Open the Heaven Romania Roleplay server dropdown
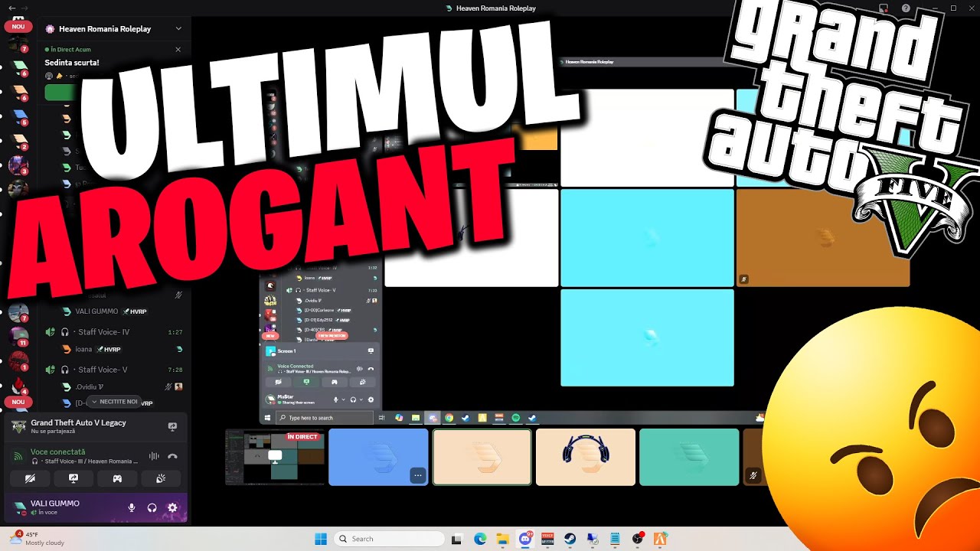 (x=178, y=29)
